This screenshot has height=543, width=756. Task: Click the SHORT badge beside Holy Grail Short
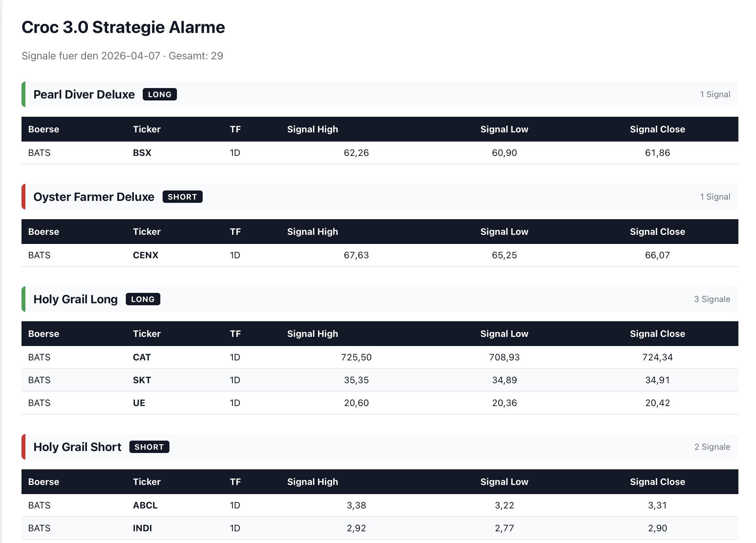(x=149, y=447)
